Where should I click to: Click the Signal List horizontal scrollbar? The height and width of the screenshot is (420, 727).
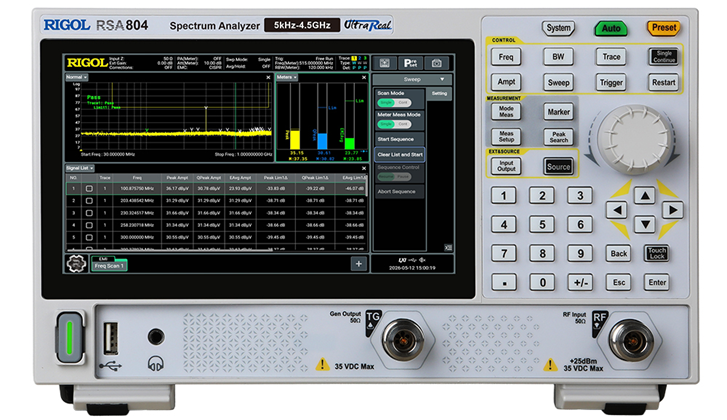click(x=170, y=250)
